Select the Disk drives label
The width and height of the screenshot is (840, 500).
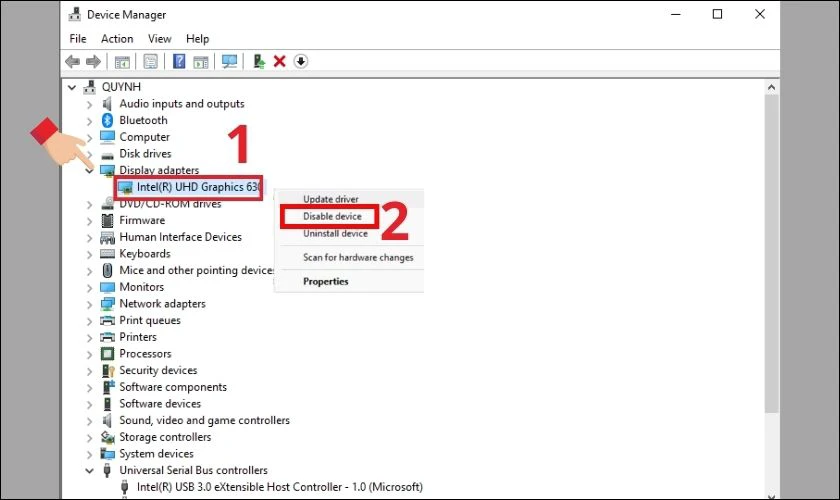[x=145, y=153]
